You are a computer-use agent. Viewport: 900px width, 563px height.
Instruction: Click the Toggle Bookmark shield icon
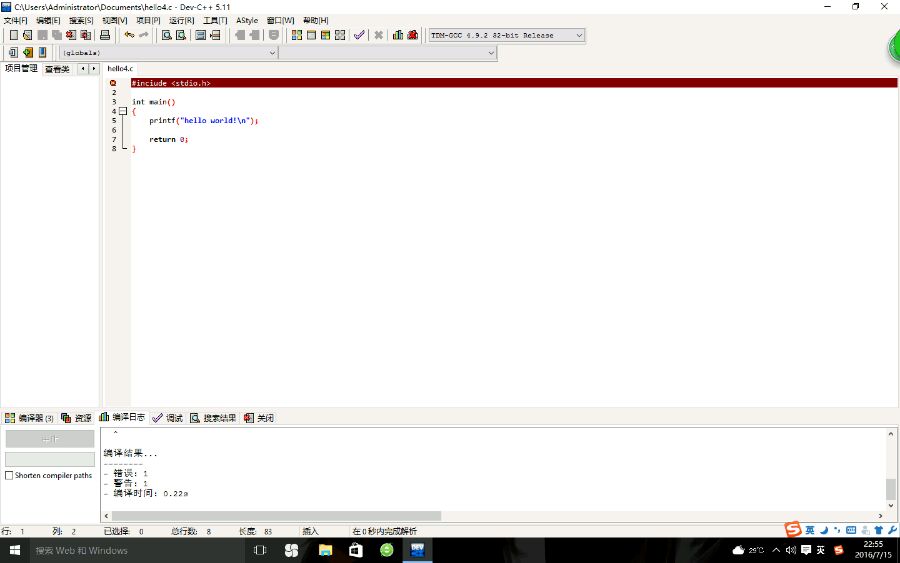pyautogui.click(x=274, y=35)
